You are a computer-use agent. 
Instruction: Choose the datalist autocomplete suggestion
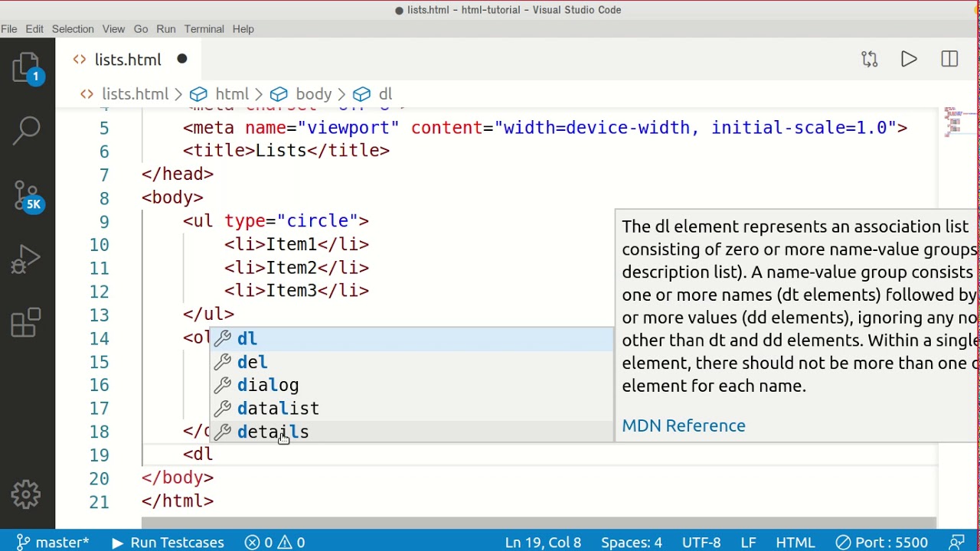coord(412,409)
